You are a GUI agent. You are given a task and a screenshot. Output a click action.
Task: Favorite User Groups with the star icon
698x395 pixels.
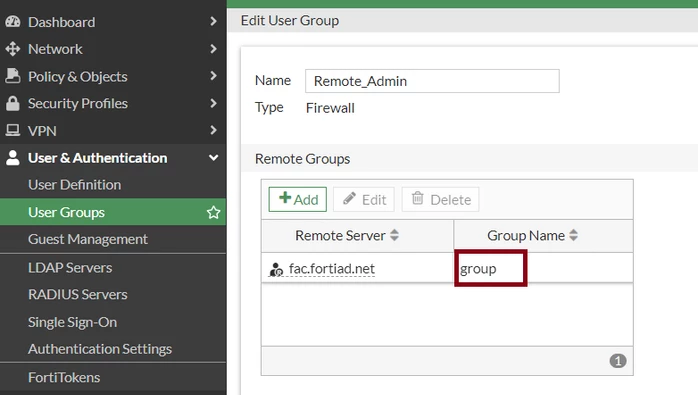pos(213,212)
